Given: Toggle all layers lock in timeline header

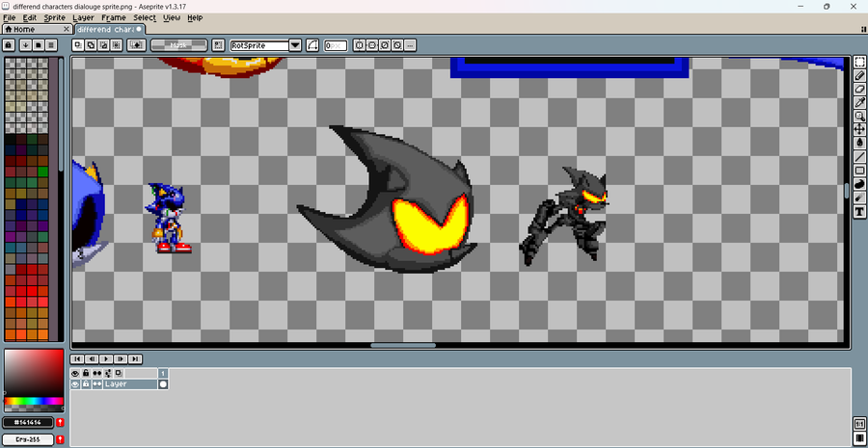Looking at the screenshot, I should [87, 374].
